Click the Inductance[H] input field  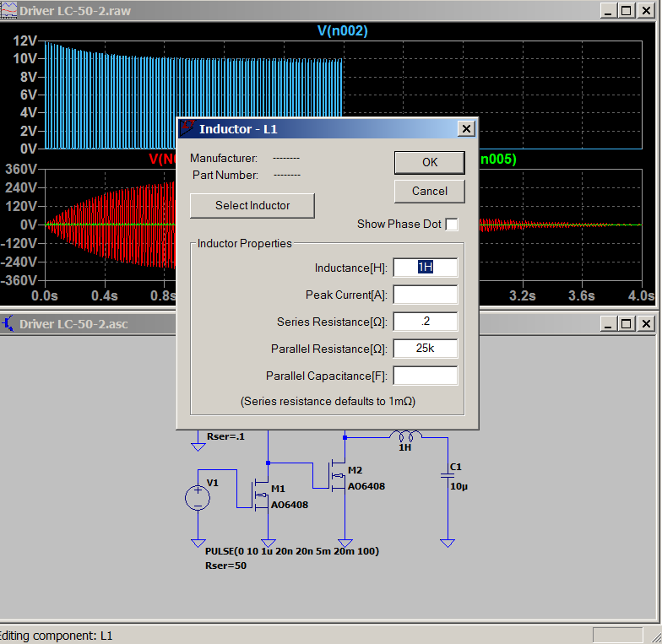tap(425, 268)
